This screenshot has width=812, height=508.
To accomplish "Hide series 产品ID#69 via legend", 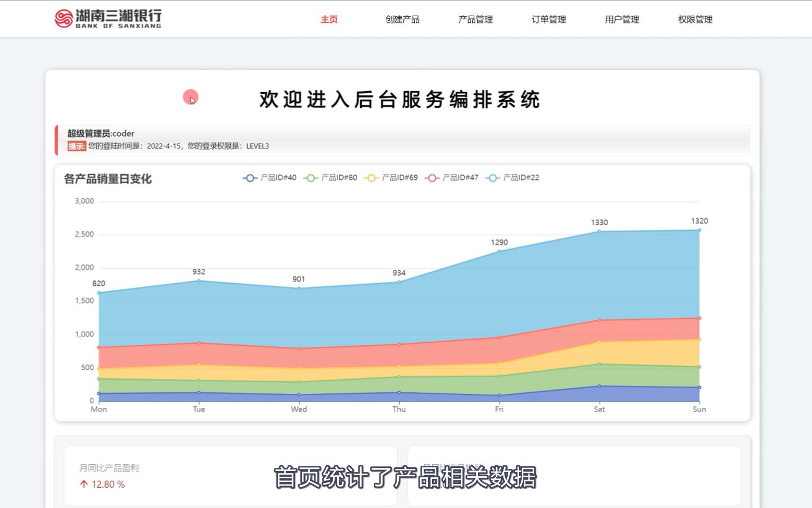I will 391,178.
